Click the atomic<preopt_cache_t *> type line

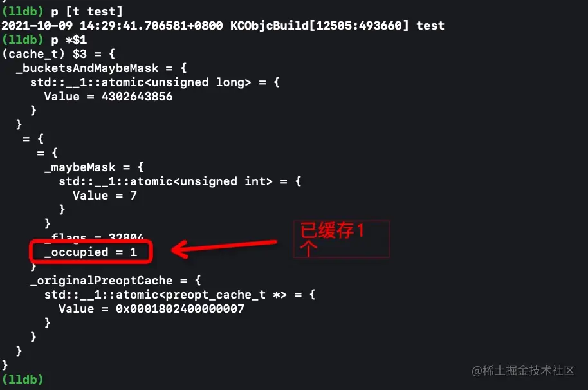(x=180, y=295)
